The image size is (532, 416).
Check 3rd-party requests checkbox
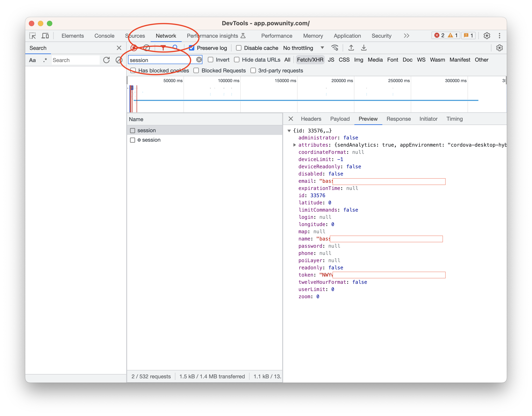[253, 70]
